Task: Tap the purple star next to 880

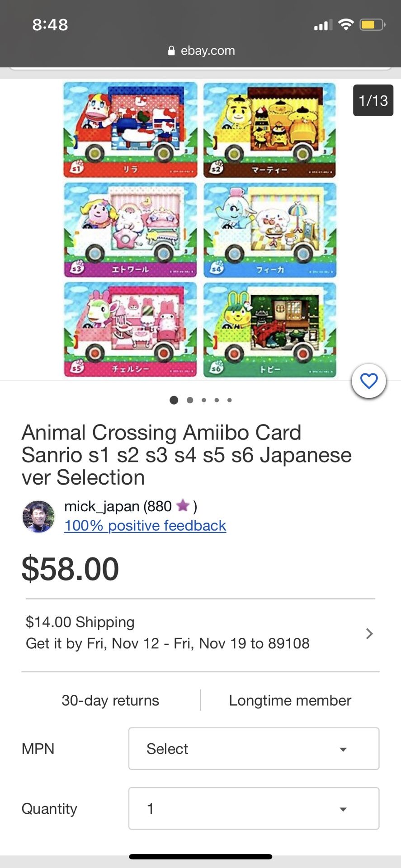Action: point(182,506)
